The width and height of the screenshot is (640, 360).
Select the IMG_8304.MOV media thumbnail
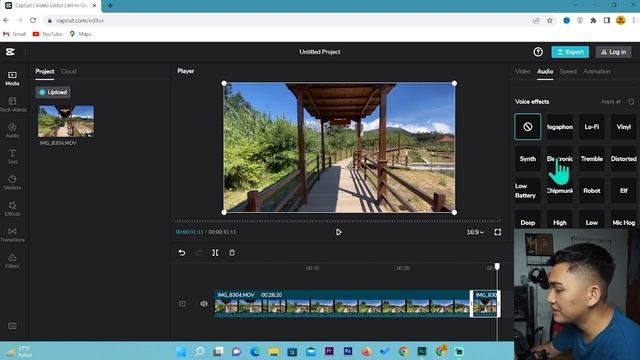click(x=66, y=121)
